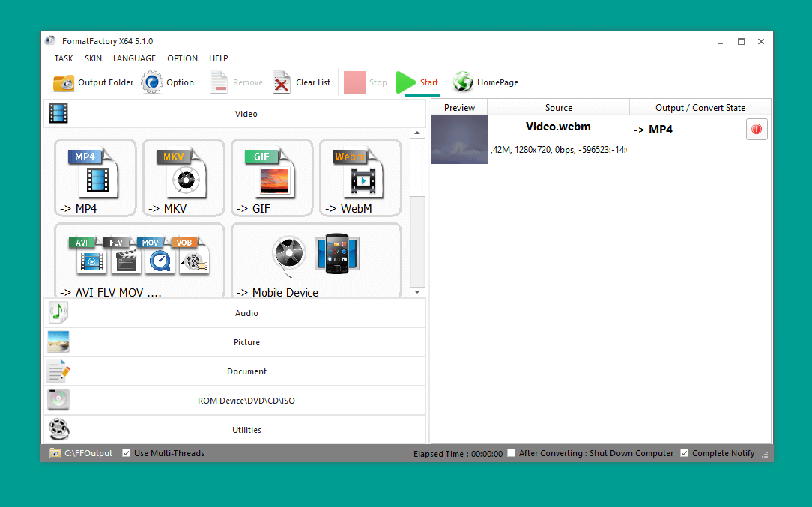
Task: Click the 1280x720 file details line
Action: 558,150
